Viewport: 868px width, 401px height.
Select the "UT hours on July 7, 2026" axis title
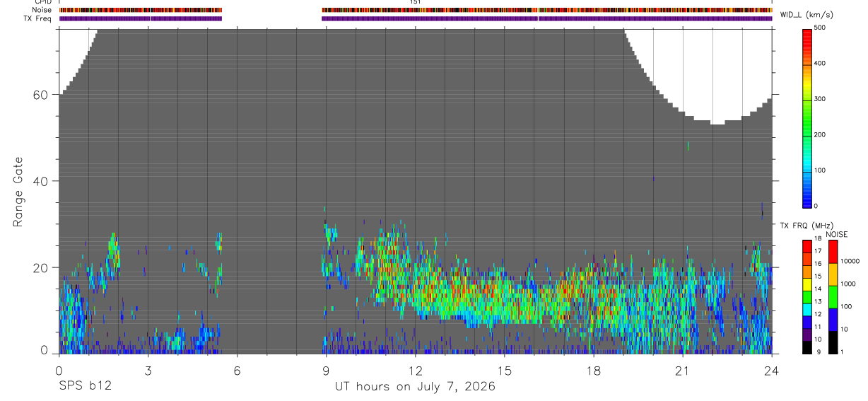click(x=415, y=387)
